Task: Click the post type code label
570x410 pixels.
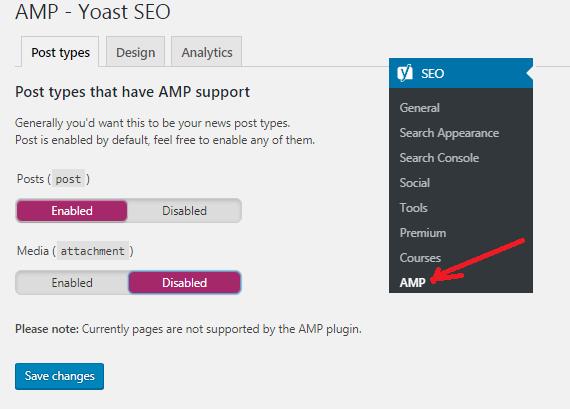Action: click(68, 179)
